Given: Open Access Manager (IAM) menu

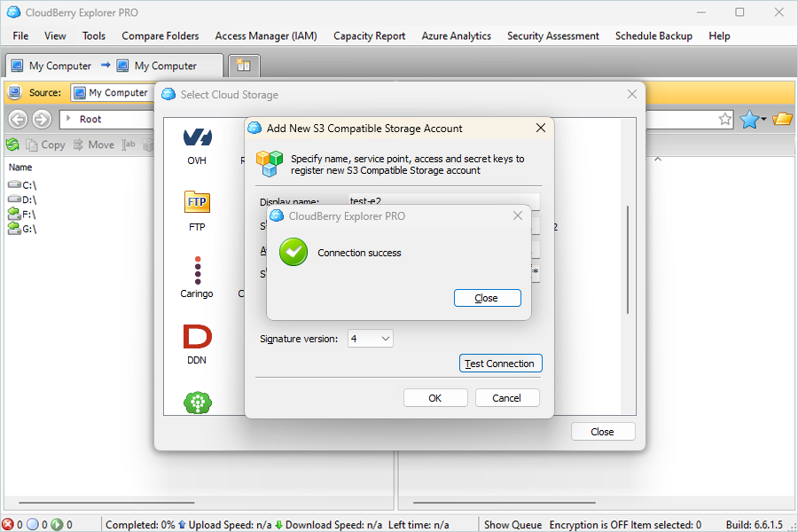Looking at the screenshot, I should [266, 36].
